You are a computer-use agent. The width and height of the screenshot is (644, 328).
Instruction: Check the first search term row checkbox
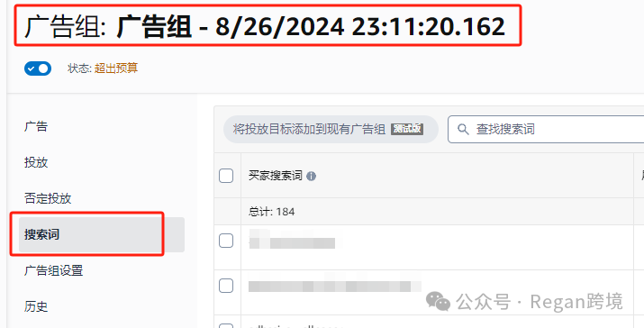226,241
